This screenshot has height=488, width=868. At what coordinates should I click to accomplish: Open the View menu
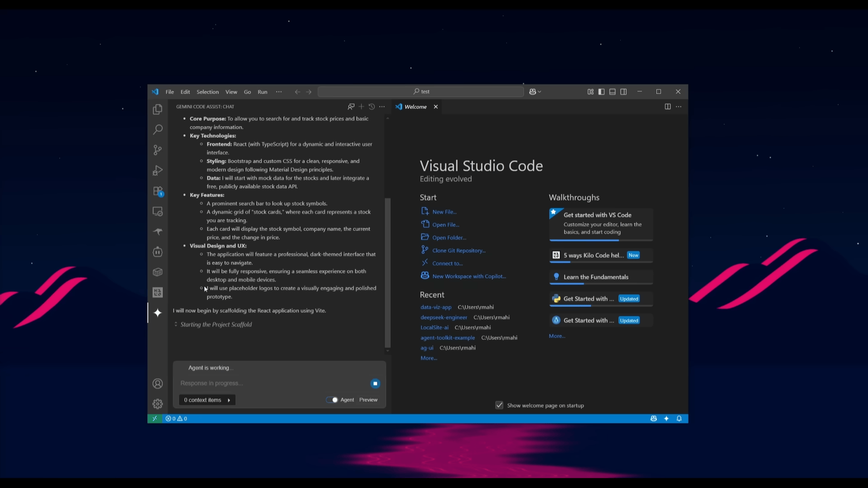231,92
